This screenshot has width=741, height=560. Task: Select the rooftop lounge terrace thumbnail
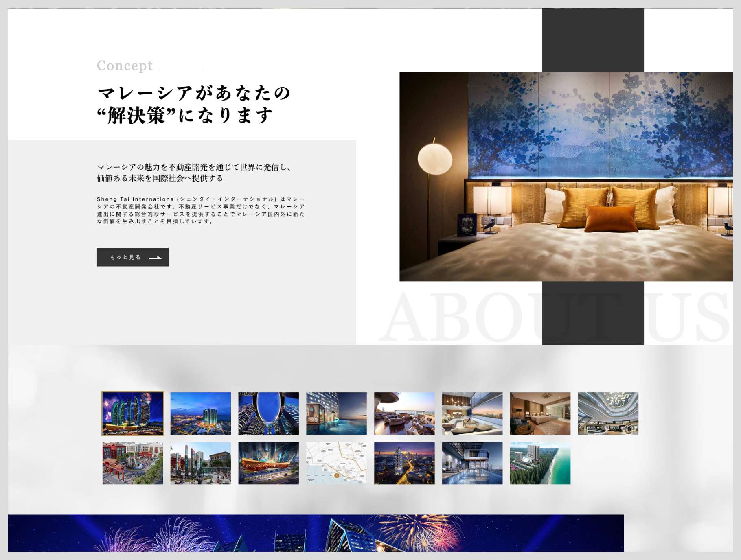coord(404,413)
